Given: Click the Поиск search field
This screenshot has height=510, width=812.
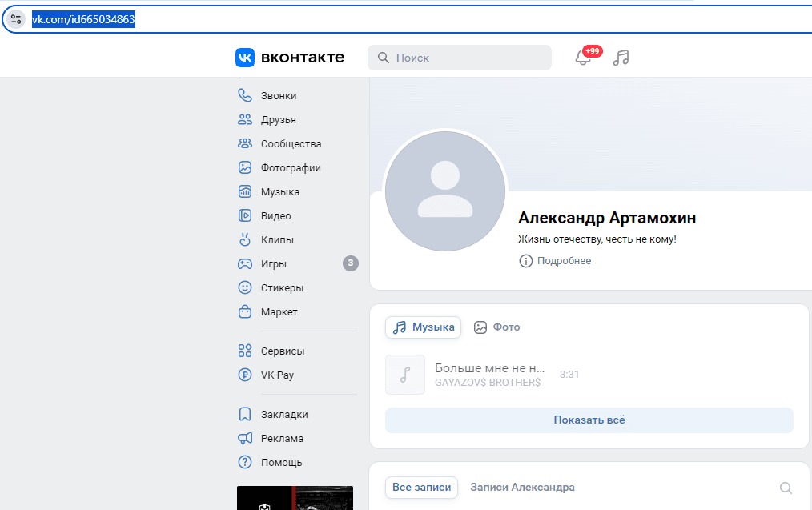Looking at the screenshot, I should [460, 58].
